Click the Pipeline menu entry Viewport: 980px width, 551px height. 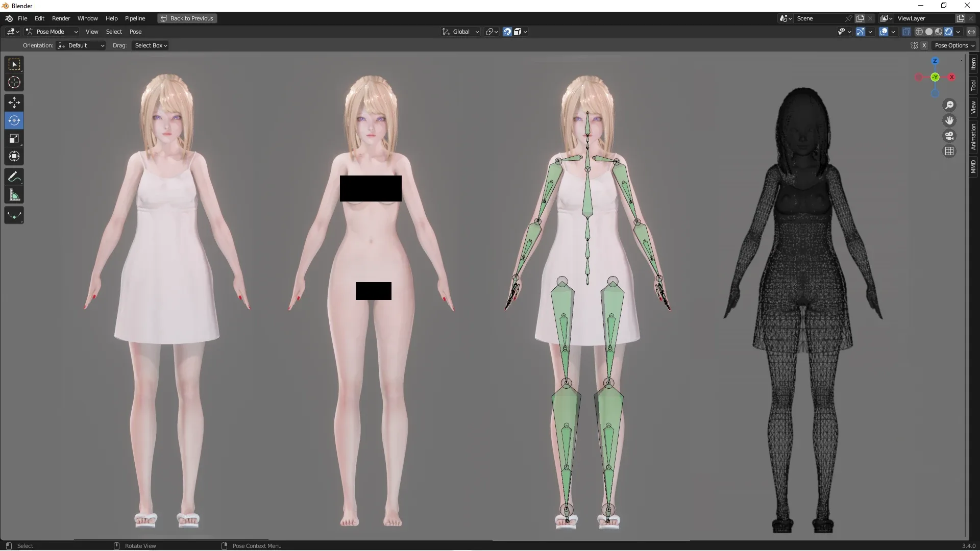click(x=135, y=18)
